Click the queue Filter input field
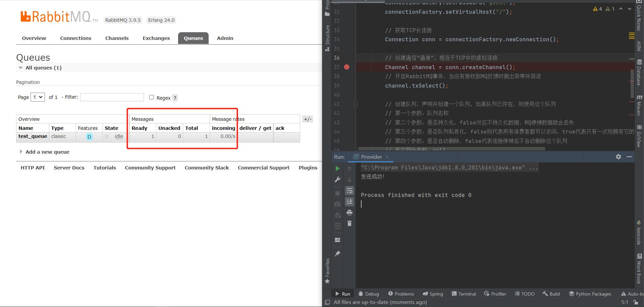644x307 pixels. (112, 97)
